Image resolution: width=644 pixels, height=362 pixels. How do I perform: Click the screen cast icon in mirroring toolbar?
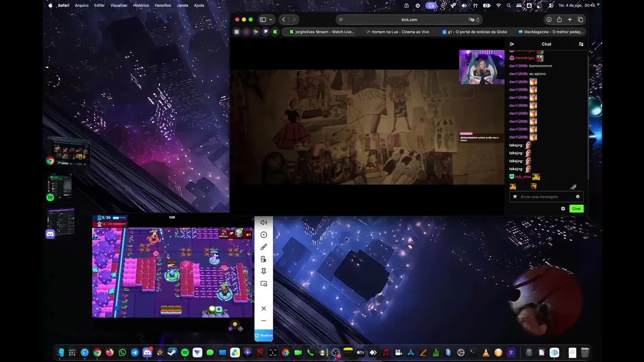tap(264, 284)
